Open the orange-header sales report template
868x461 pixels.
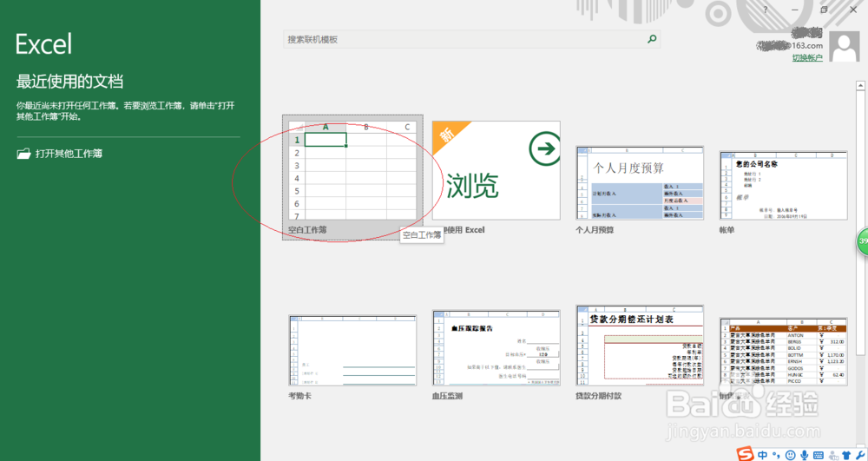[x=783, y=352]
